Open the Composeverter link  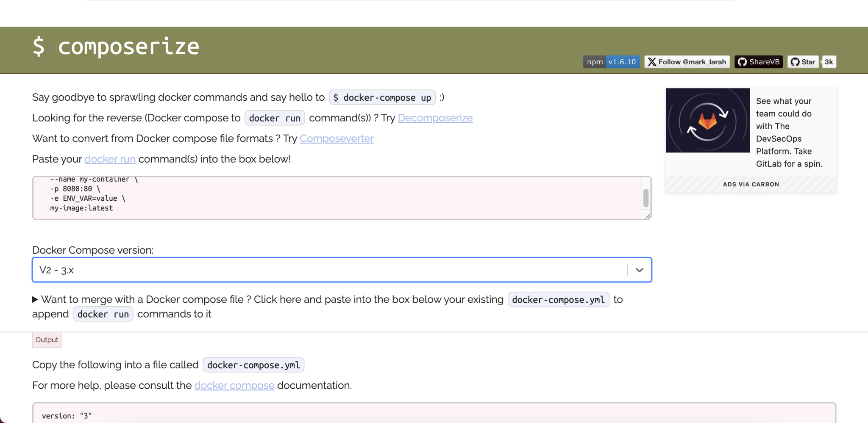pyautogui.click(x=336, y=138)
